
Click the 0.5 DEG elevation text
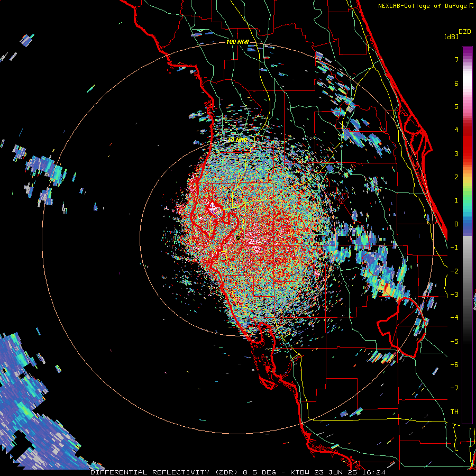tap(259, 472)
